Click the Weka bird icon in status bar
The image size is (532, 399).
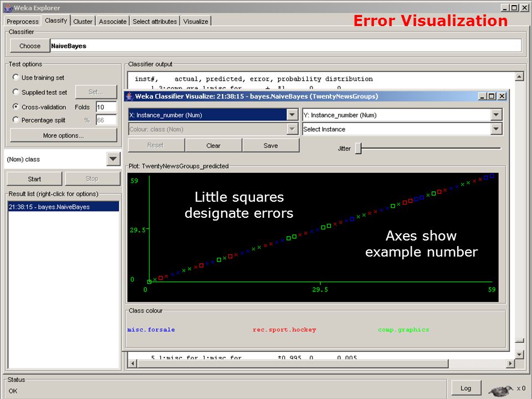tap(500, 390)
